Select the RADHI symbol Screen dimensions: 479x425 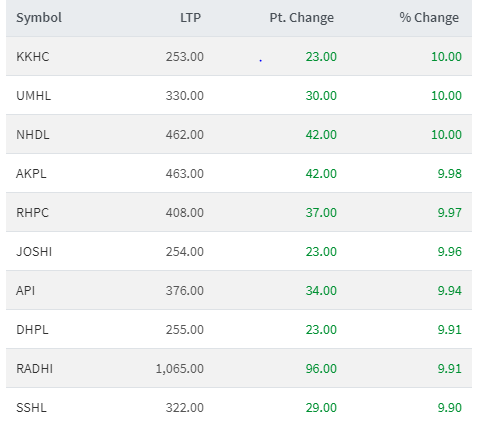pos(34,368)
